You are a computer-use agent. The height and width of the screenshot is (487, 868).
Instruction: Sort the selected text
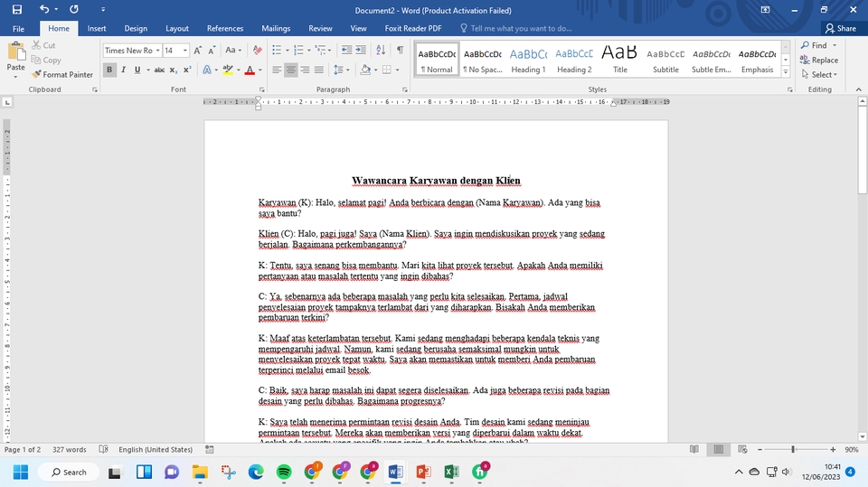click(381, 51)
